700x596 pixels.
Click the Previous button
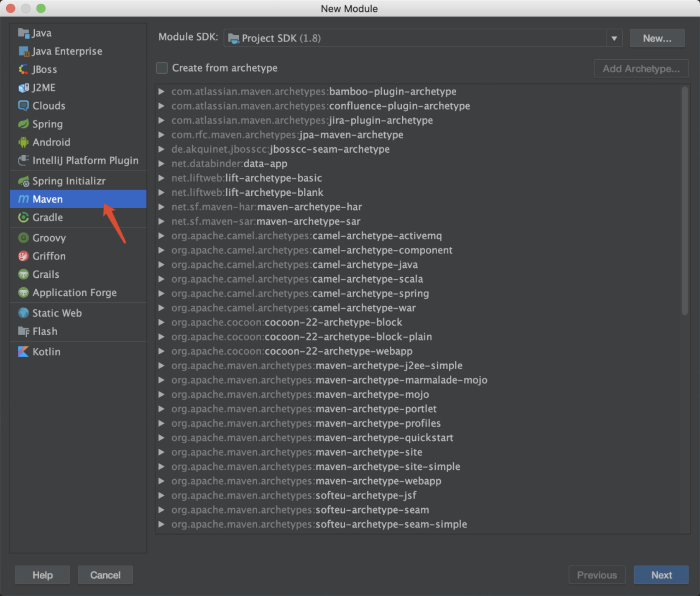(597, 575)
